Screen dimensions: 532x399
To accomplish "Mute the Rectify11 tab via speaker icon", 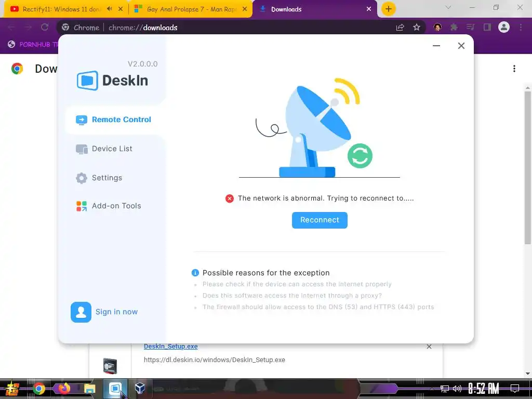I will pyautogui.click(x=109, y=9).
